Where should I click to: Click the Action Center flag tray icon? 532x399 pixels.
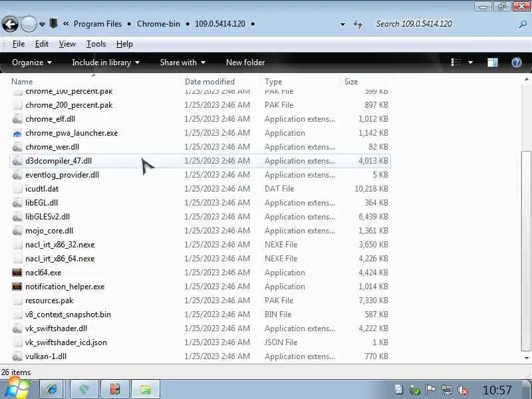pos(430,390)
